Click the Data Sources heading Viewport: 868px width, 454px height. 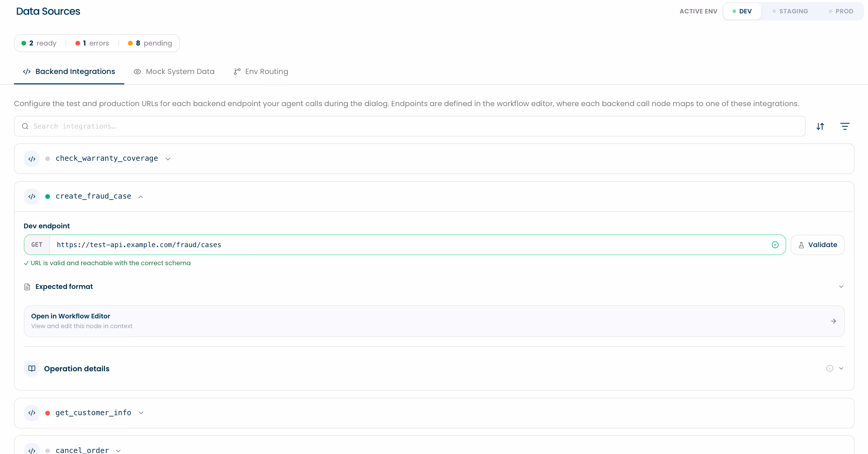click(x=48, y=11)
